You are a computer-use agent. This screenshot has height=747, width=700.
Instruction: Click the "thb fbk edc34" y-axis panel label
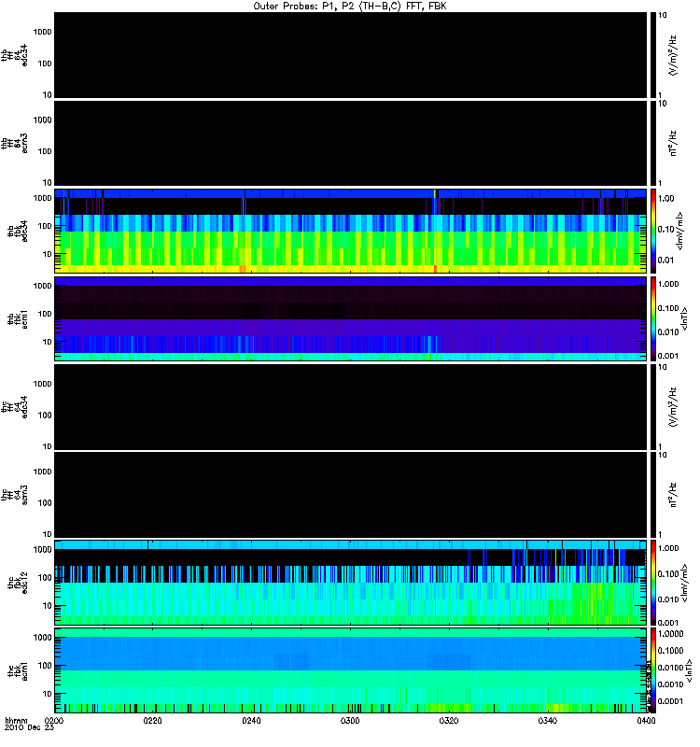(18, 231)
